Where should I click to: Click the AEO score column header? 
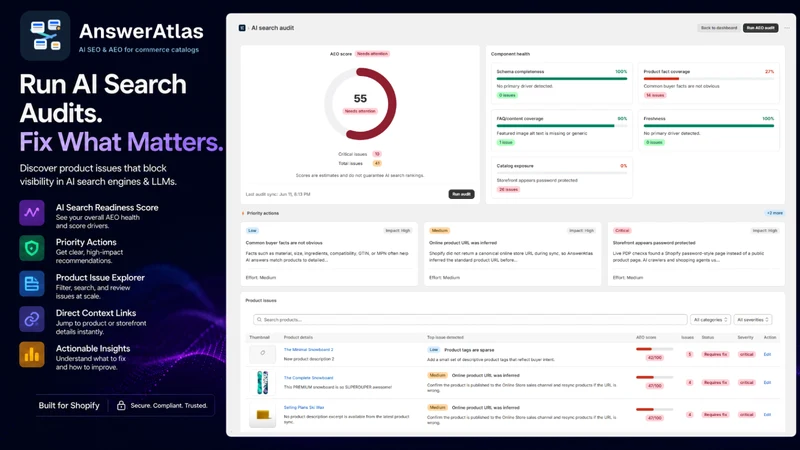[x=646, y=337]
